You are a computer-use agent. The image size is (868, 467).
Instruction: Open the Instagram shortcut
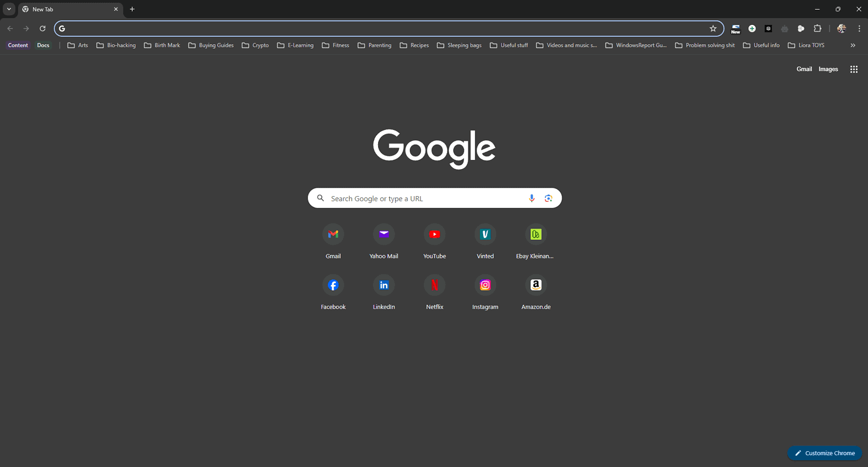485,284
